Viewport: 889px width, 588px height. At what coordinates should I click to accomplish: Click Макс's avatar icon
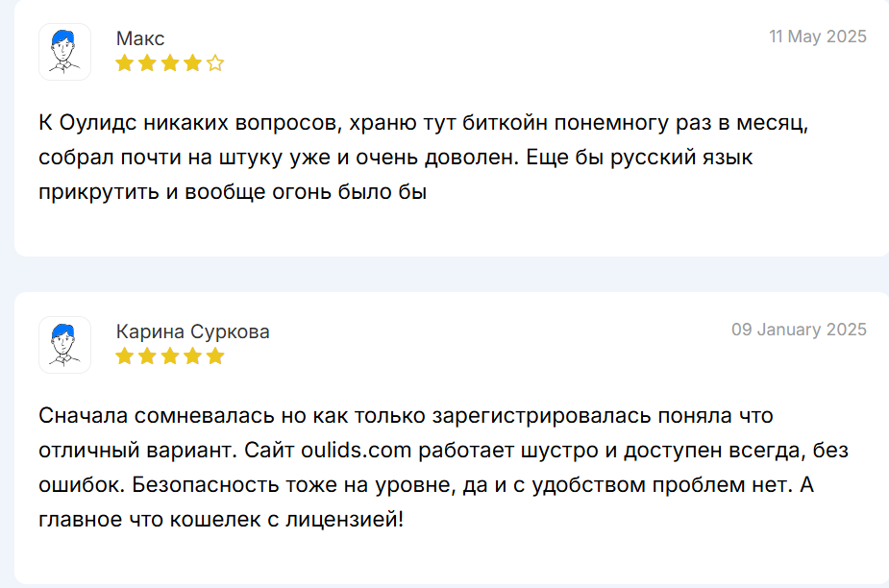pos(64,52)
